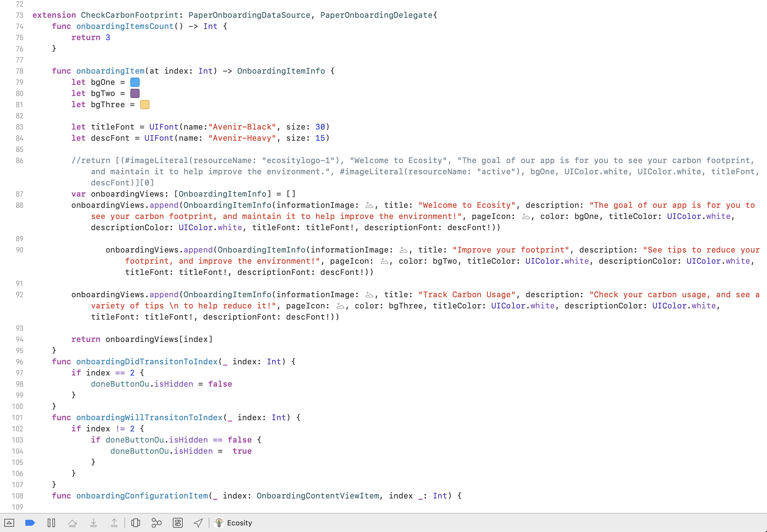Deactivate breakpoints with blue tag icon
Viewport: 767px width, 532px height.
click(30, 523)
